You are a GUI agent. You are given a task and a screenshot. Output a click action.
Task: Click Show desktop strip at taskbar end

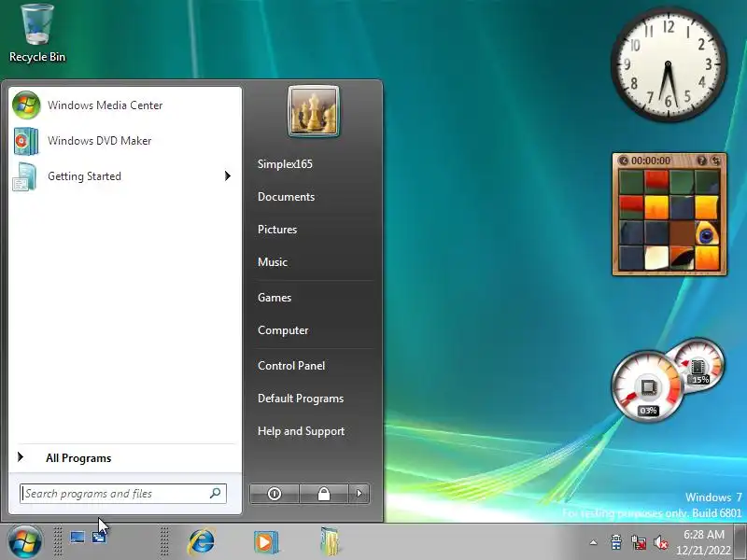[x=741, y=542]
